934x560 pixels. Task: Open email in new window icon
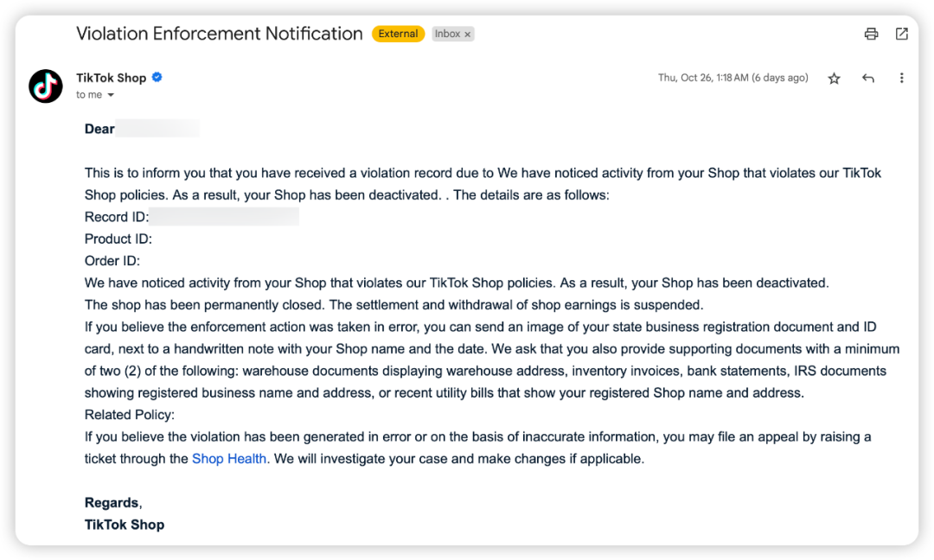(x=901, y=34)
